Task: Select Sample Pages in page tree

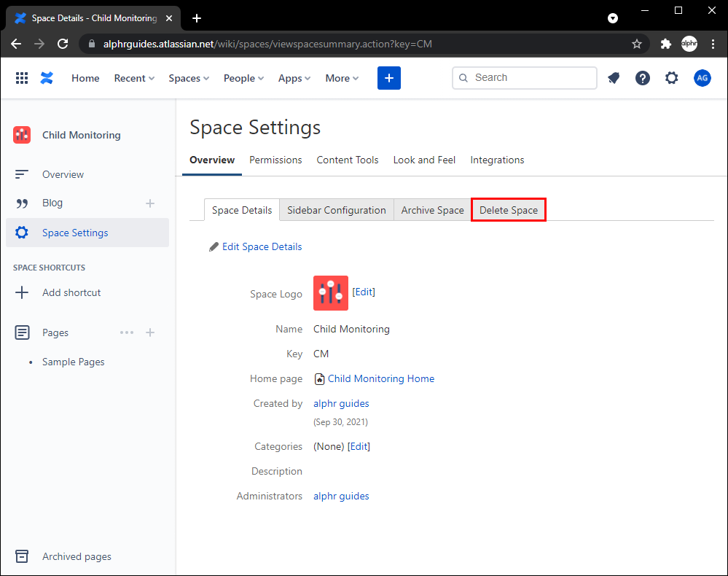Action: click(74, 362)
